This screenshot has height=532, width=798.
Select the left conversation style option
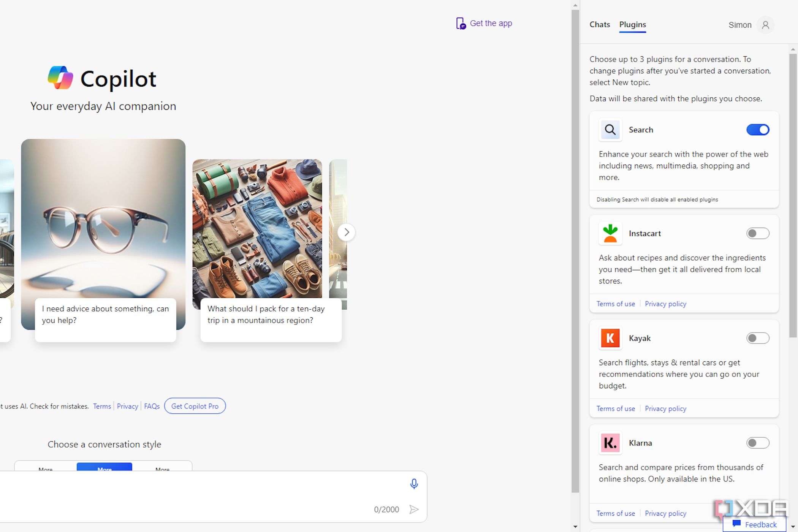[x=46, y=467]
